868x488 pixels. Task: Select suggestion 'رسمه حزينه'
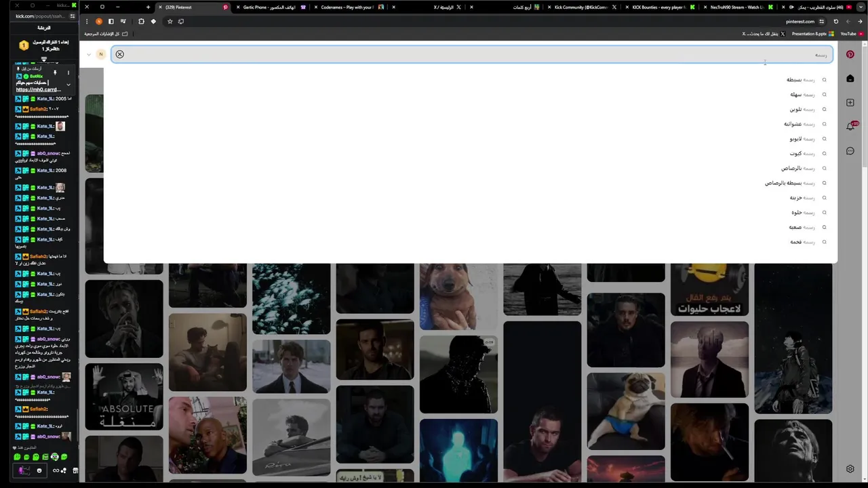[x=802, y=198]
